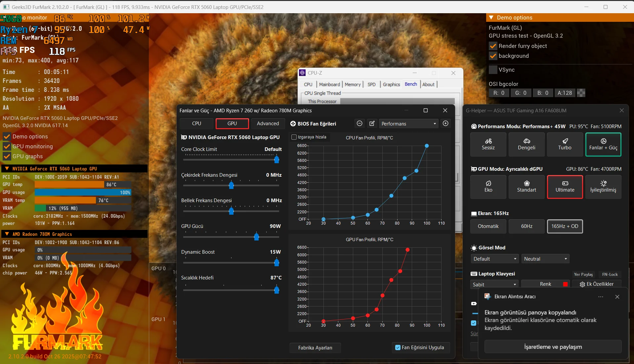Switch to CPU tab in Fanlar ve Güç
The width and height of the screenshot is (634, 364).
(196, 124)
